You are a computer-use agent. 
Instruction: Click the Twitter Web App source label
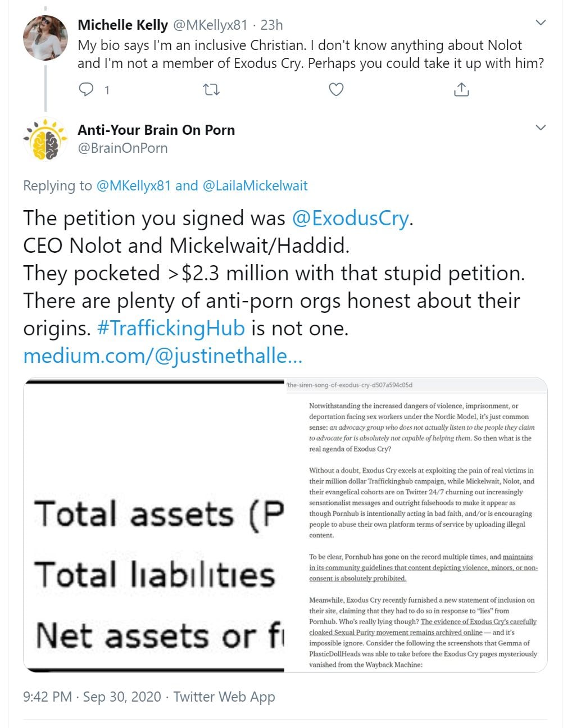224,697
